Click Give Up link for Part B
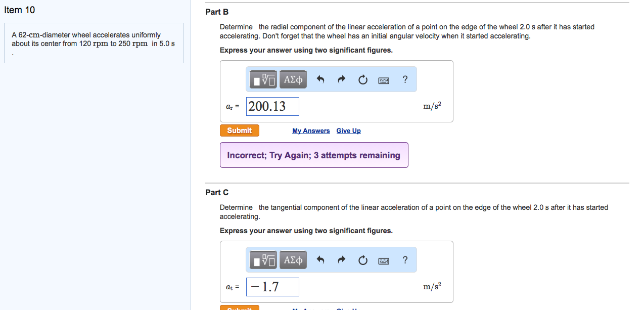The height and width of the screenshot is (310, 644). pos(348,131)
